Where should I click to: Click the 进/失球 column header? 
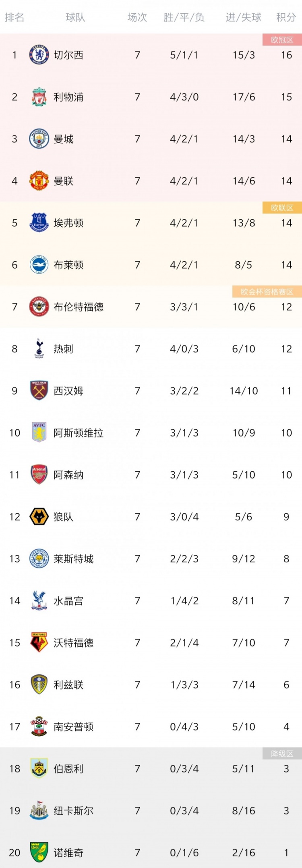pos(244,17)
